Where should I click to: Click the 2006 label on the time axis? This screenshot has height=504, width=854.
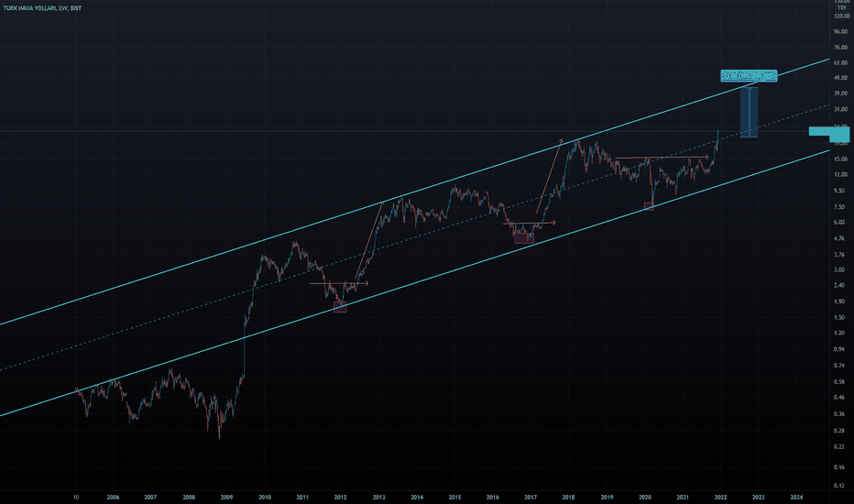pyautogui.click(x=113, y=497)
